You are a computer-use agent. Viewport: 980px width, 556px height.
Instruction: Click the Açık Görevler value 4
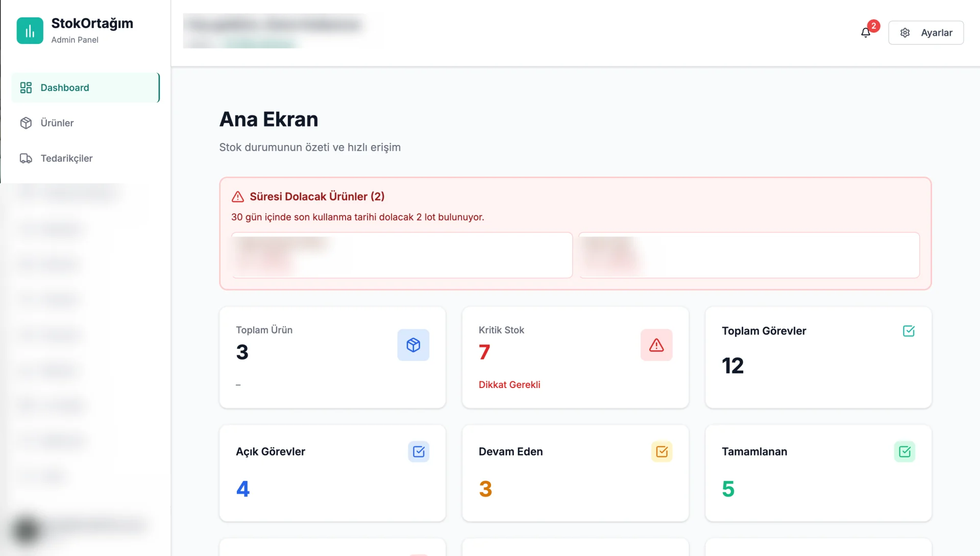(243, 489)
